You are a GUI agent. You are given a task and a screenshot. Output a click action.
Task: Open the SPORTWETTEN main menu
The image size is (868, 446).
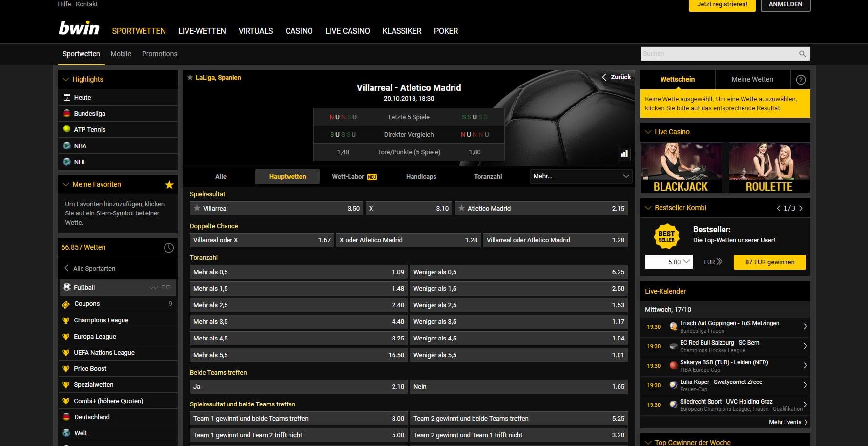139,31
